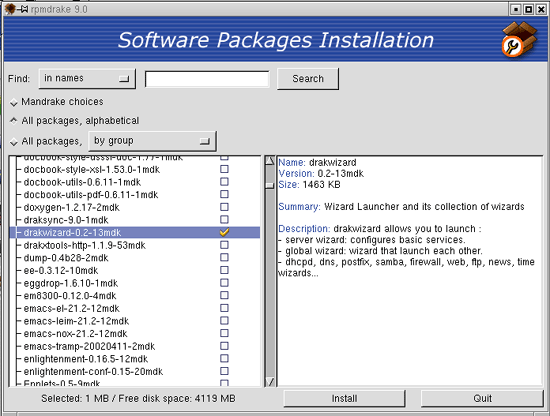The width and height of the screenshot is (550, 416).
Task: Select emacs-nox-21.2-12mdk package row
Action: click(135, 334)
